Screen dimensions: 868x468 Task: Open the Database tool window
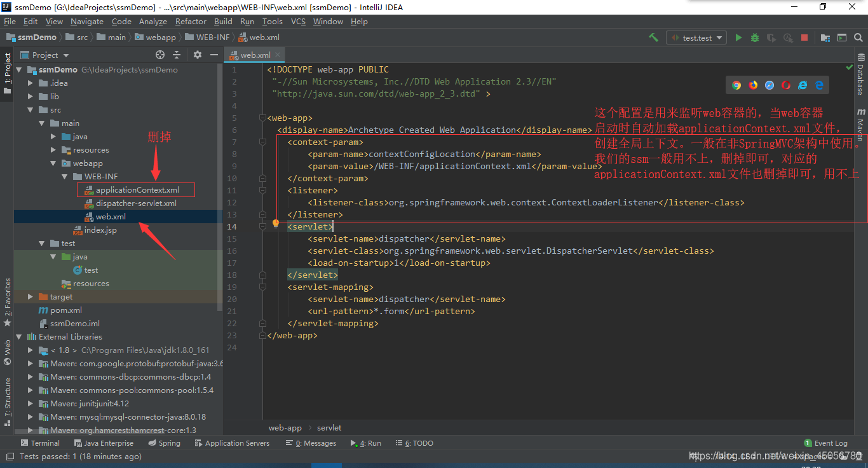860,75
